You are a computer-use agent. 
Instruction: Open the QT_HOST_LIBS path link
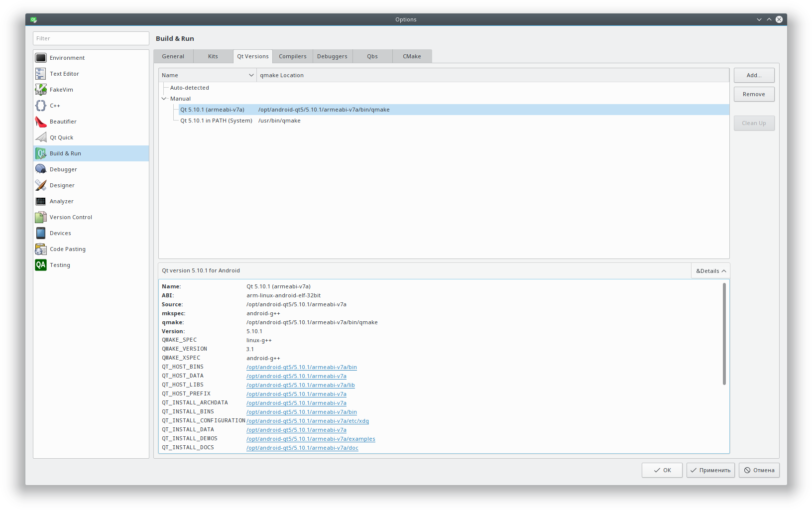(301, 385)
